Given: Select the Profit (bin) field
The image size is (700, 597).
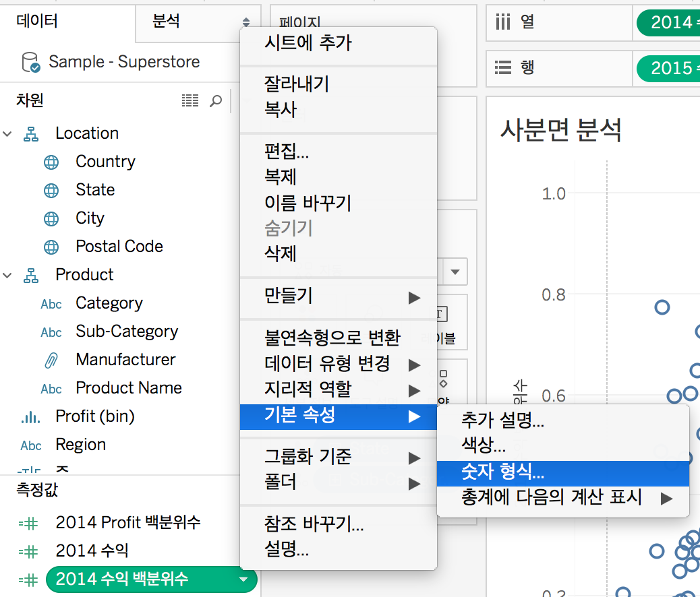Looking at the screenshot, I should point(94,416).
